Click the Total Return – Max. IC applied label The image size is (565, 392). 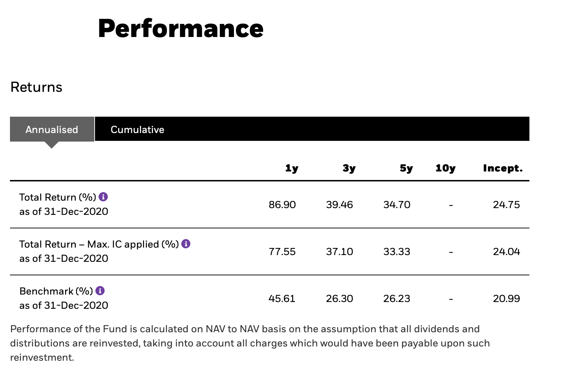[99, 244]
